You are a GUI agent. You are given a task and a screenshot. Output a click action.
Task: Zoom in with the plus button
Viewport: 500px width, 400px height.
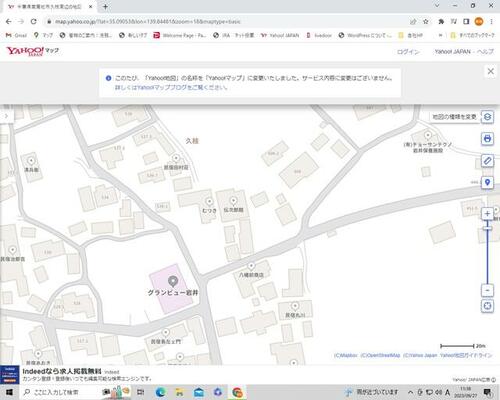(487, 214)
